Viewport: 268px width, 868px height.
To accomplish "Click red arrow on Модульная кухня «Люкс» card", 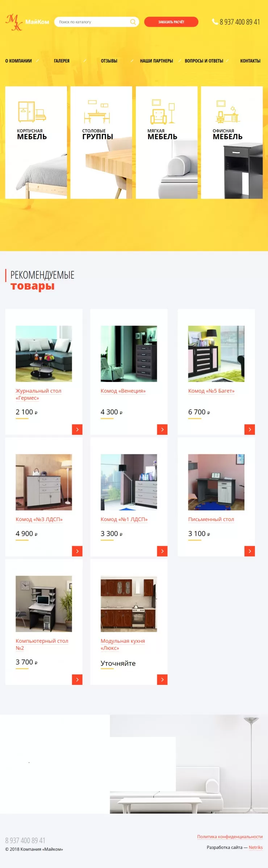I will (x=162, y=679).
